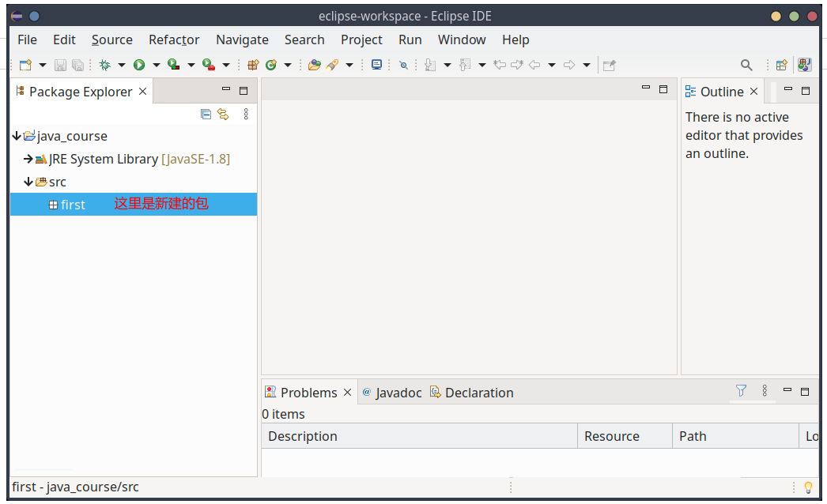Open Problems view filter icon
This screenshot has height=504, width=827.
pos(741,391)
